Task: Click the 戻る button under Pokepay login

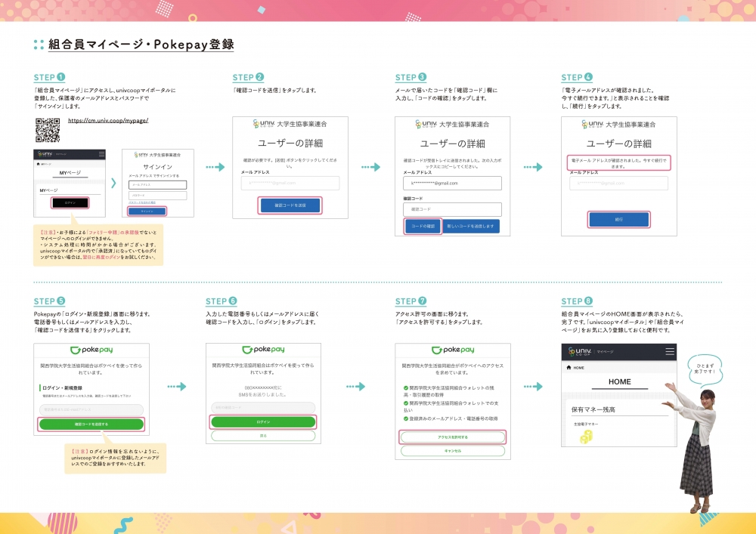Action: coord(264,436)
